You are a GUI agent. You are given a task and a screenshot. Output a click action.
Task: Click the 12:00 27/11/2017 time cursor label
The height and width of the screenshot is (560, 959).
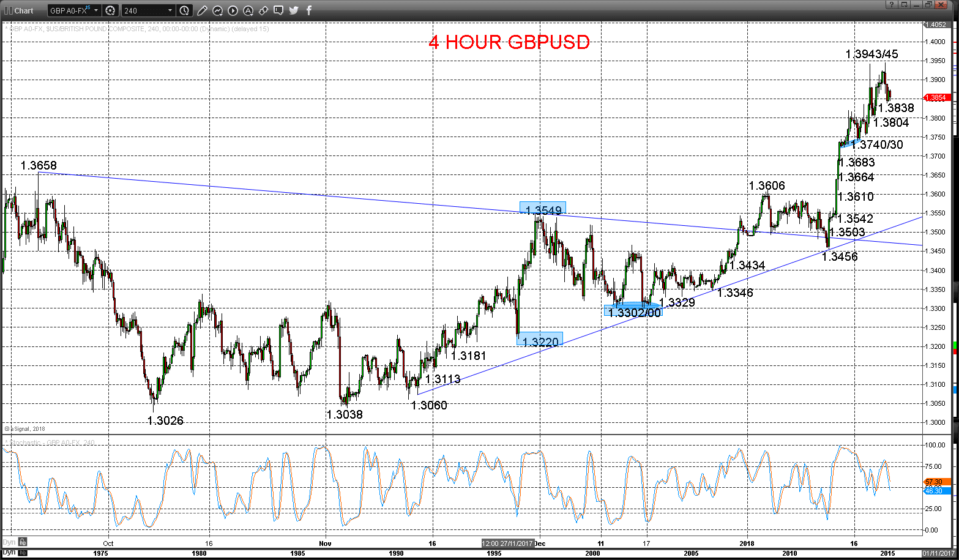click(507, 543)
